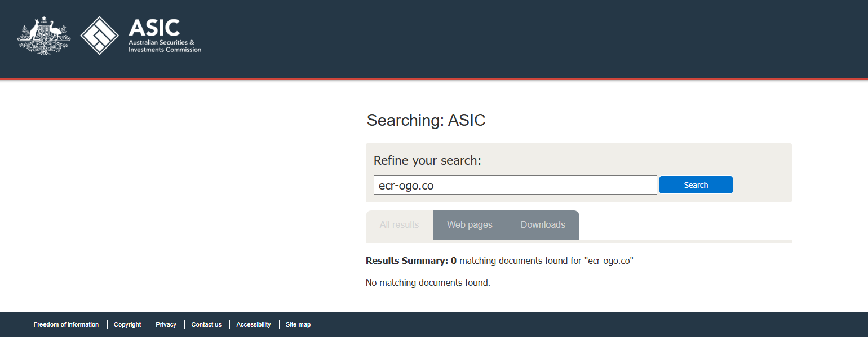Click the bold 'Results Summary:' text
Screen dimensions: 868x339
click(407, 261)
